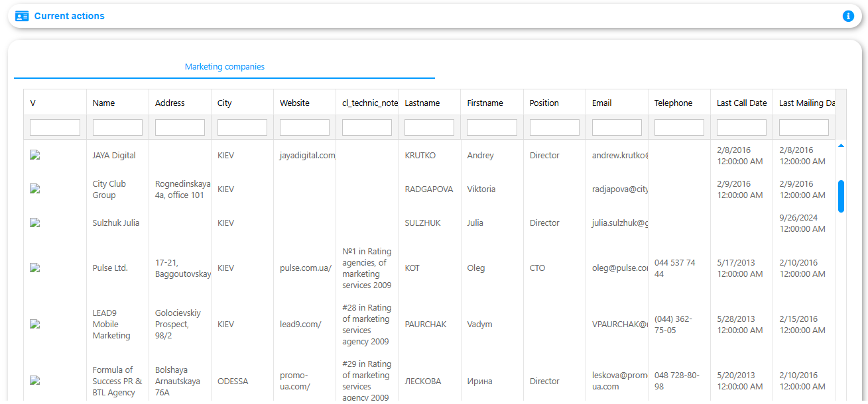Switch to the Marketing companies tab
Screen dimensions: 868x404
[x=224, y=67]
